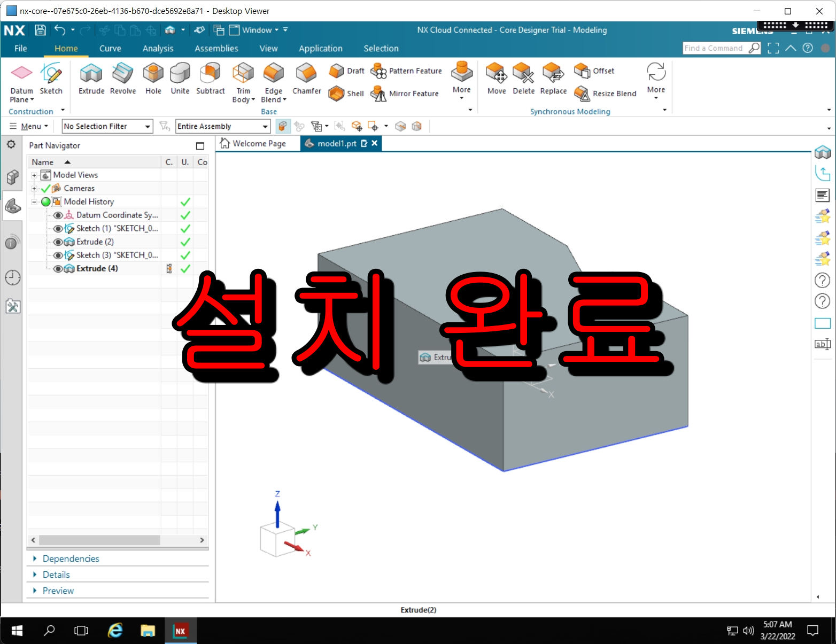The width and height of the screenshot is (836, 644).
Task: Switch to the Curve ribbon tab
Action: tap(110, 48)
